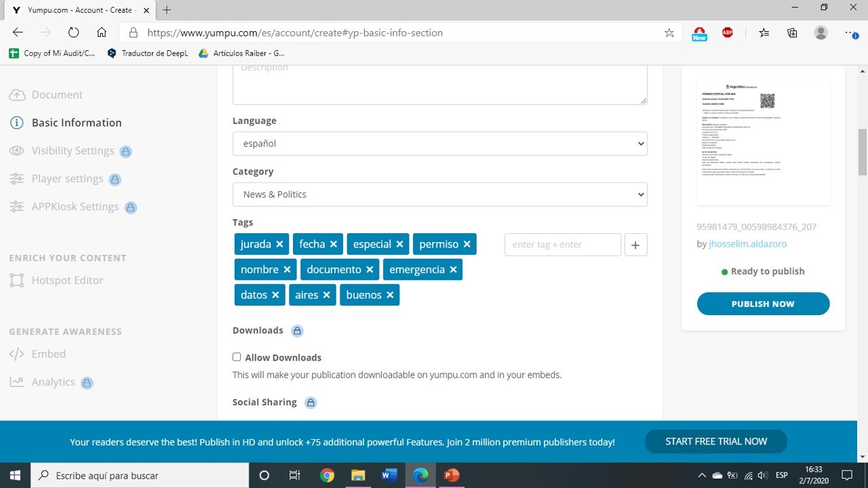Select Basic Information in sidebar

(77, 123)
